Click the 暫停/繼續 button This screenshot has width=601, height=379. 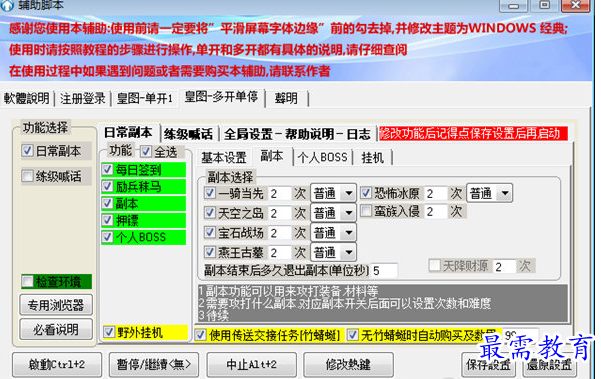[154, 364]
